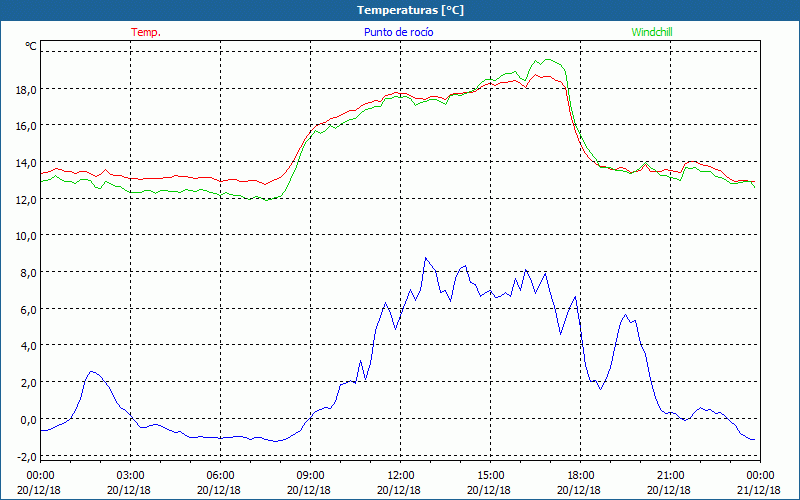Select the blue Punto de rocío legend label

point(398,32)
